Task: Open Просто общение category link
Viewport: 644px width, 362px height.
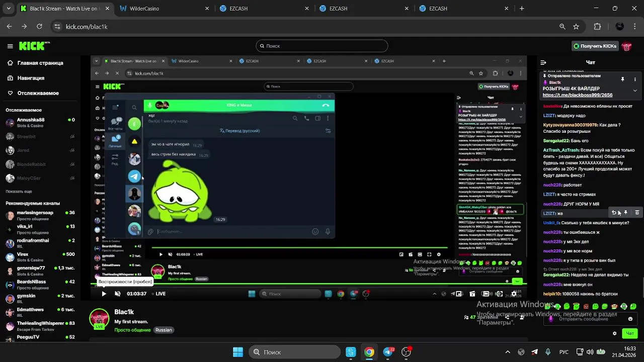Action: (x=132, y=330)
